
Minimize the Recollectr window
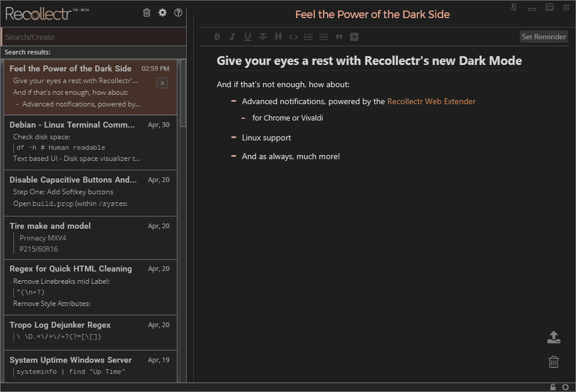tap(532, 9)
